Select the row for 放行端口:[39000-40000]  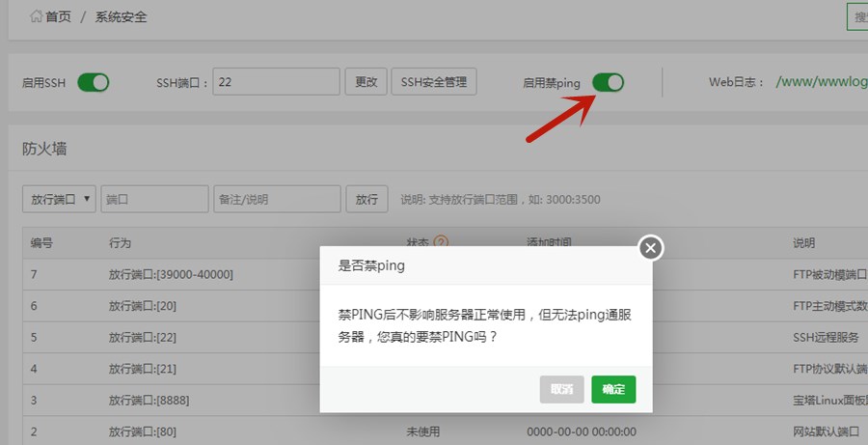click(171, 274)
